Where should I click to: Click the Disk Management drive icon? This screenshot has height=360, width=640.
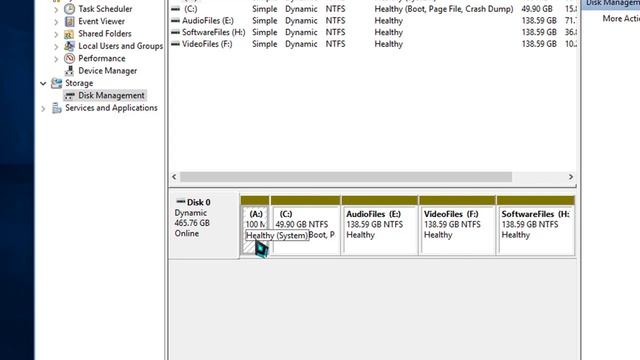70,96
